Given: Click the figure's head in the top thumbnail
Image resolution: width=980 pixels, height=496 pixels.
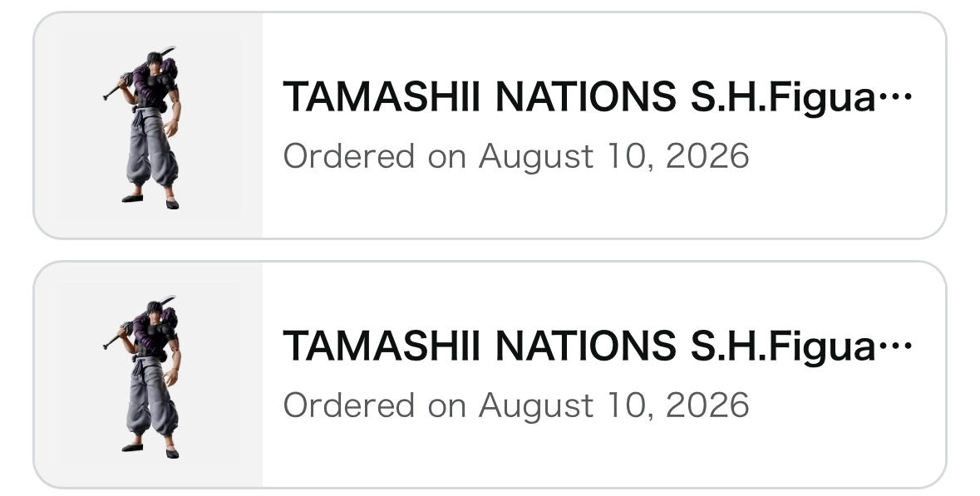Looking at the screenshot, I should [x=155, y=62].
